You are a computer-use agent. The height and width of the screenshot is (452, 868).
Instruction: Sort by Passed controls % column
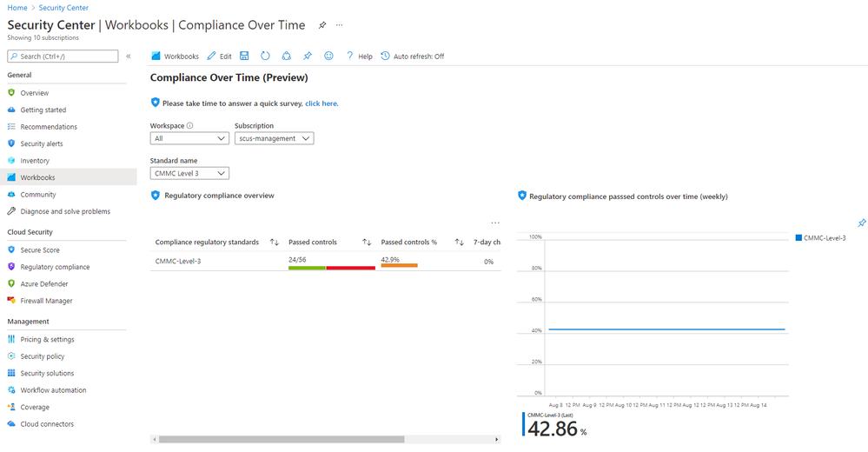pyautogui.click(x=459, y=242)
